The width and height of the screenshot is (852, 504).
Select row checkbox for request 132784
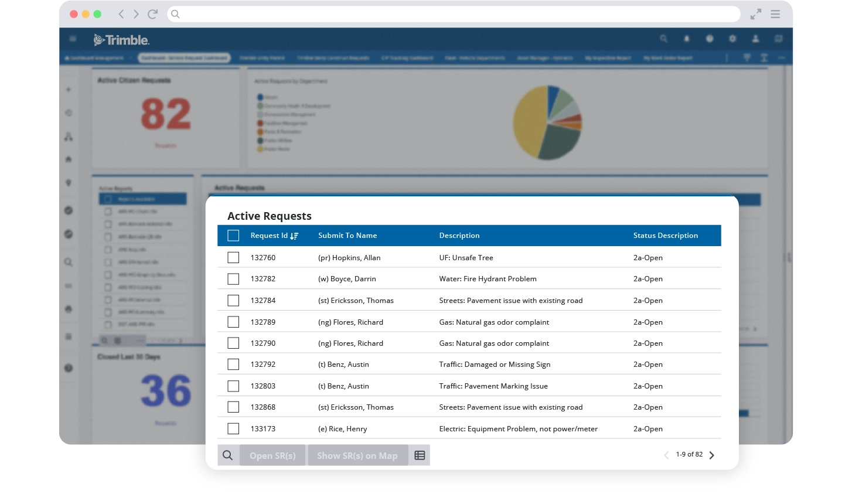pyautogui.click(x=233, y=300)
